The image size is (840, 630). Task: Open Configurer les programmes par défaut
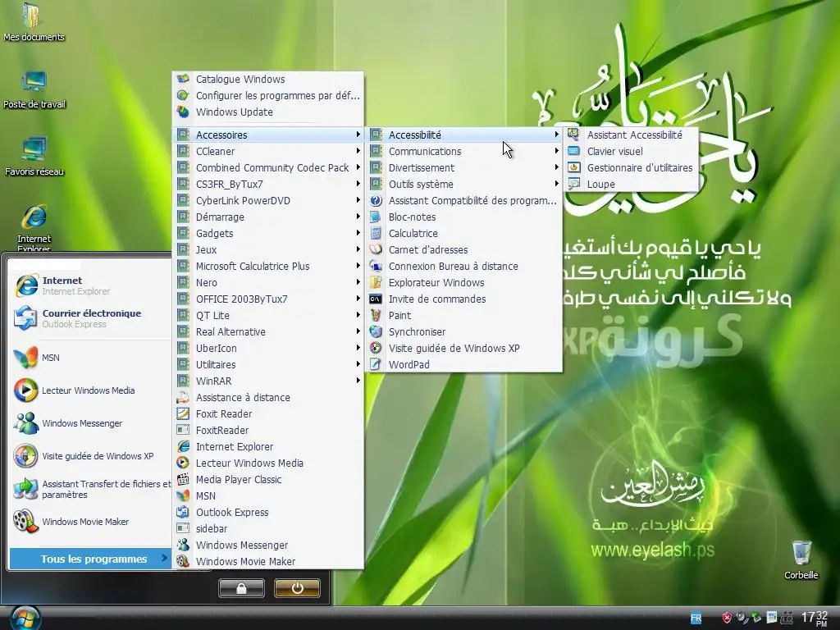point(268,95)
